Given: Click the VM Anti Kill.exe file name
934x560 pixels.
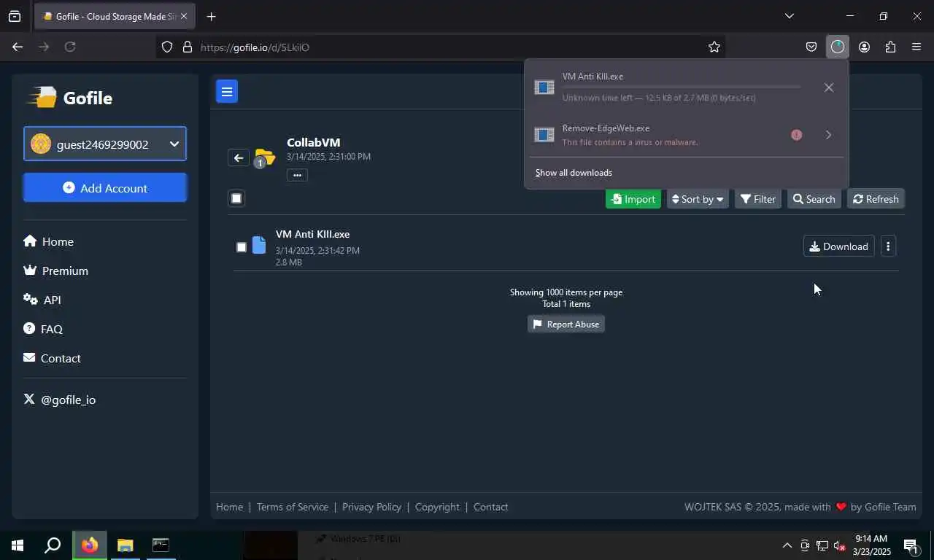Looking at the screenshot, I should (x=312, y=234).
